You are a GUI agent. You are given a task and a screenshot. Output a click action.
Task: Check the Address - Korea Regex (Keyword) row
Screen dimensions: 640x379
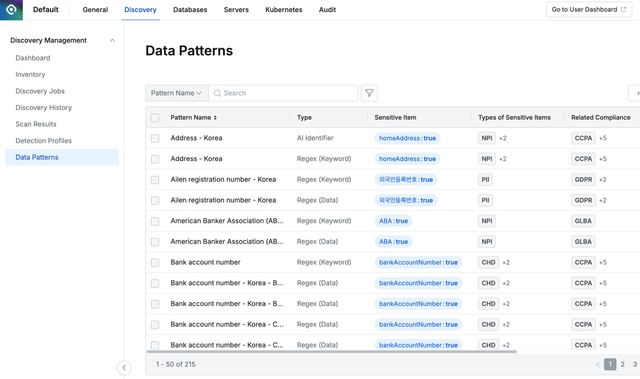pyautogui.click(x=155, y=159)
